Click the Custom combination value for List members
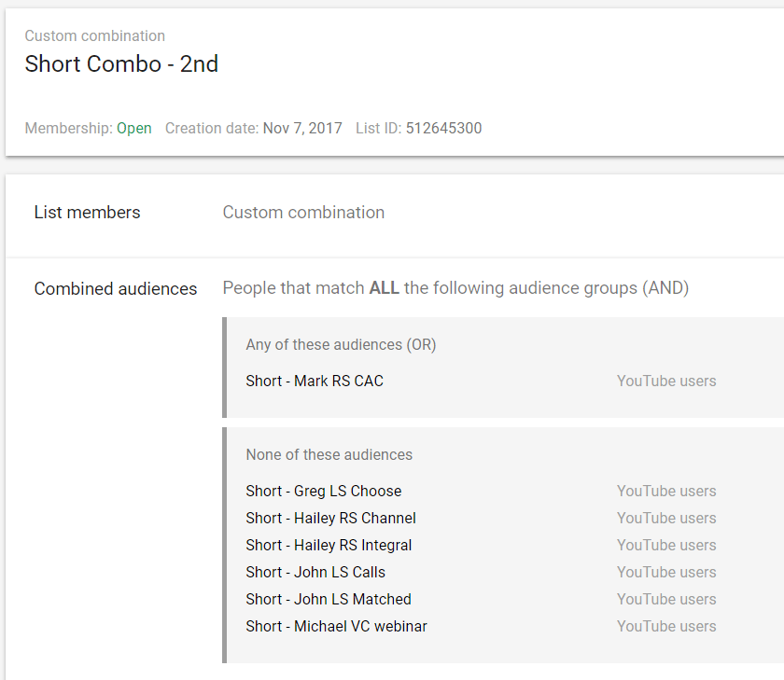784x680 pixels. pos(303,213)
